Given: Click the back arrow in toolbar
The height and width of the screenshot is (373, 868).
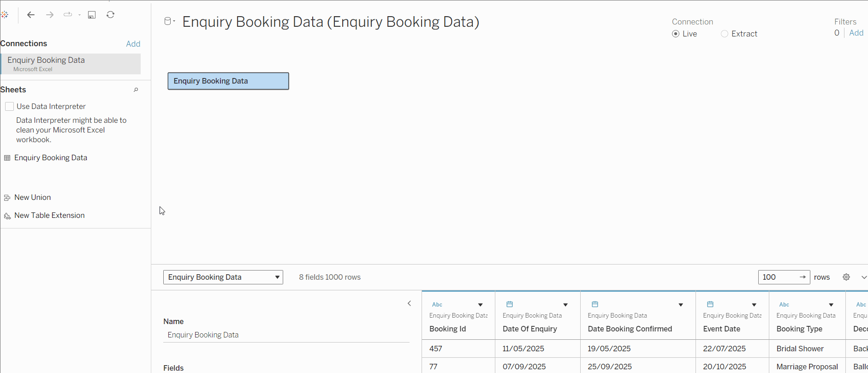Looking at the screenshot, I should click(x=31, y=15).
